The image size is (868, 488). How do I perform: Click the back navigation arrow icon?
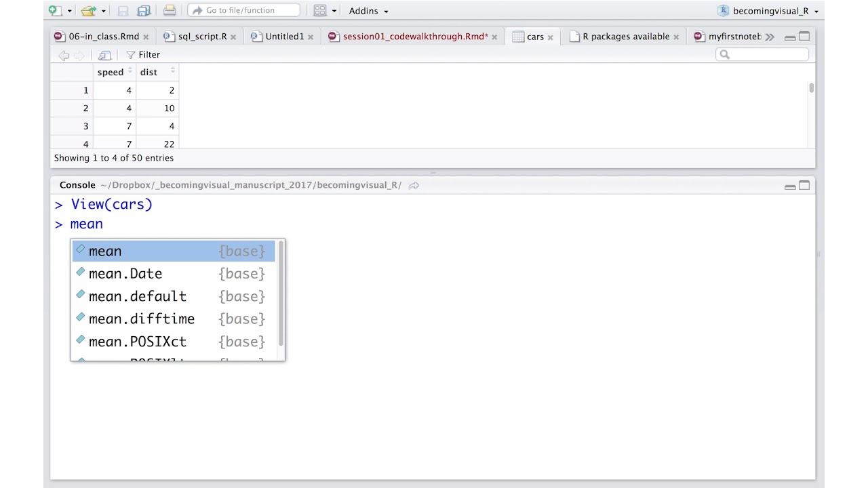point(64,56)
